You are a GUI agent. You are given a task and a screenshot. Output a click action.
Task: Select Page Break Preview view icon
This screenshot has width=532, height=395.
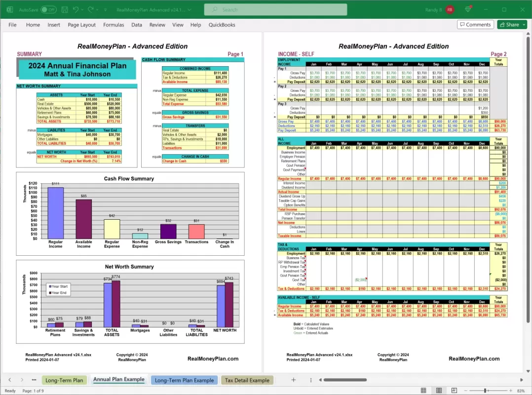[453, 391]
